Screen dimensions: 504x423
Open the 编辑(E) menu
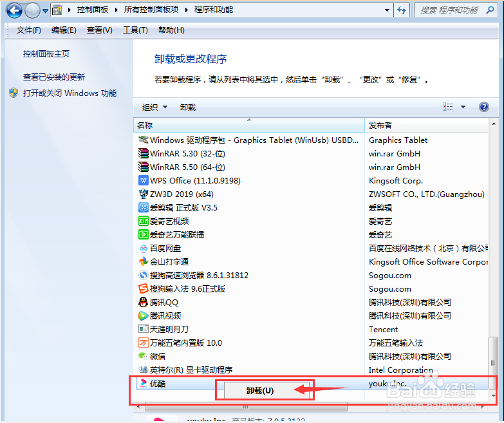(x=64, y=30)
